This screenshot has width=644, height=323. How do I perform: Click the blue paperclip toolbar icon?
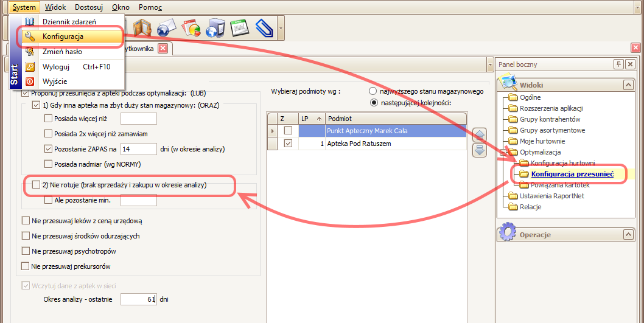click(264, 28)
